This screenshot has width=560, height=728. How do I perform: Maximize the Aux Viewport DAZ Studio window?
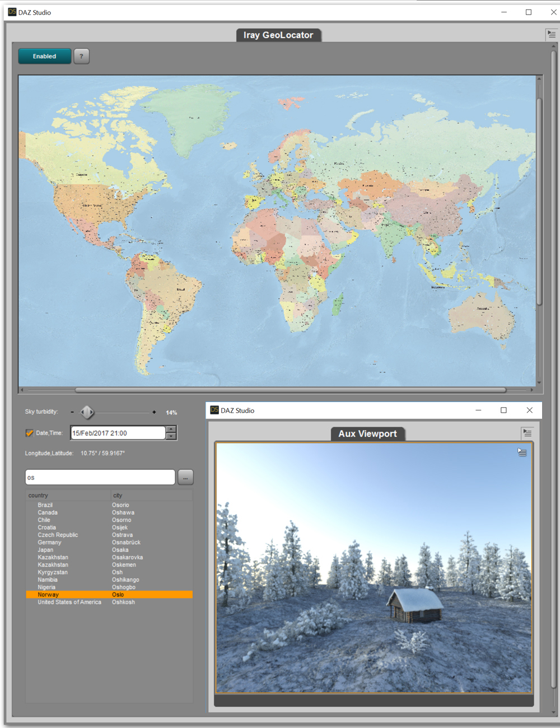pyautogui.click(x=503, y=410)
